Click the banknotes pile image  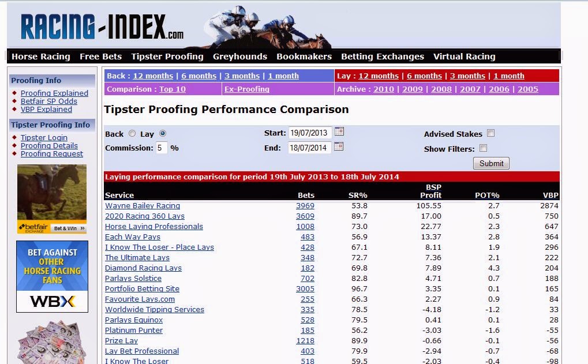point(52,342)
